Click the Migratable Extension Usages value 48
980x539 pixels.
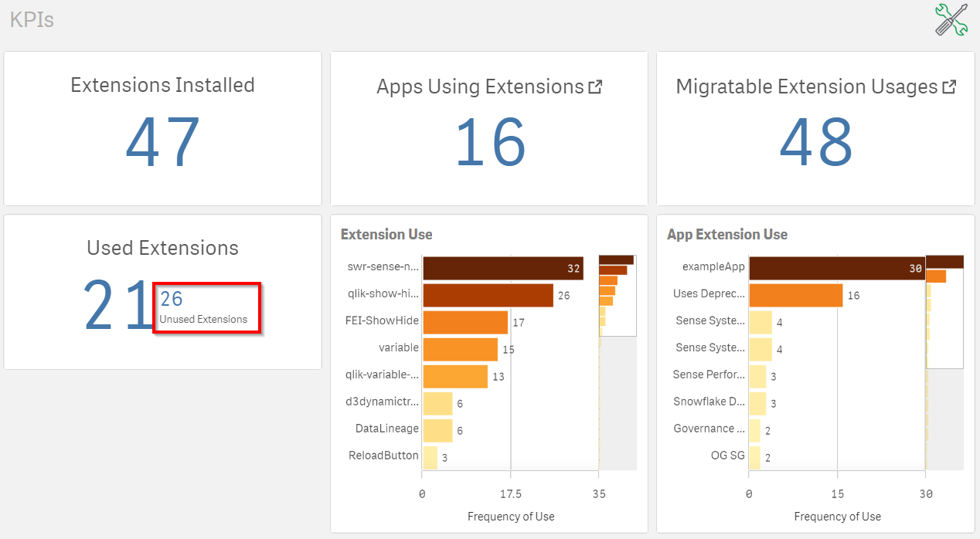816,143
